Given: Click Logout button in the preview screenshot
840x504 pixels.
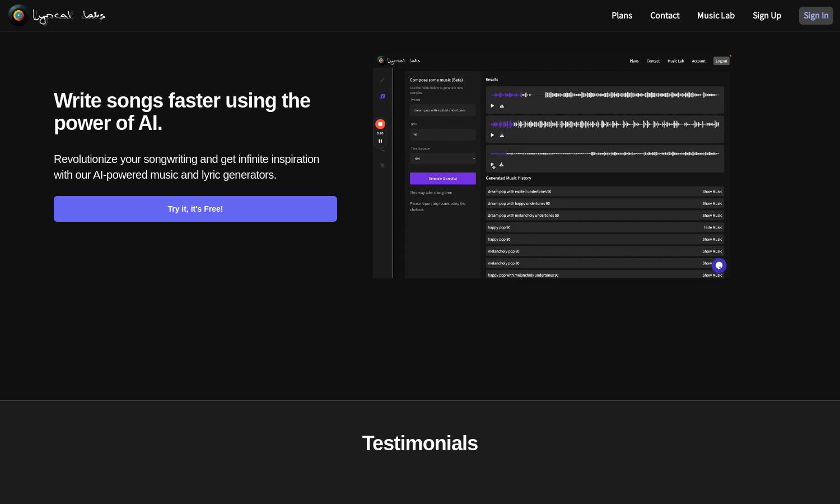Looking at the screenshot, I should tap(721, 61).
